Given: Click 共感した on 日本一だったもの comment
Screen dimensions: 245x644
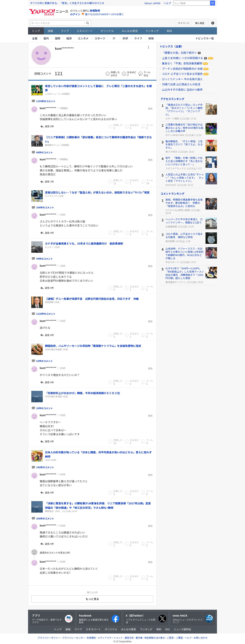Looking at the screenshot, I should pos(110,578).
